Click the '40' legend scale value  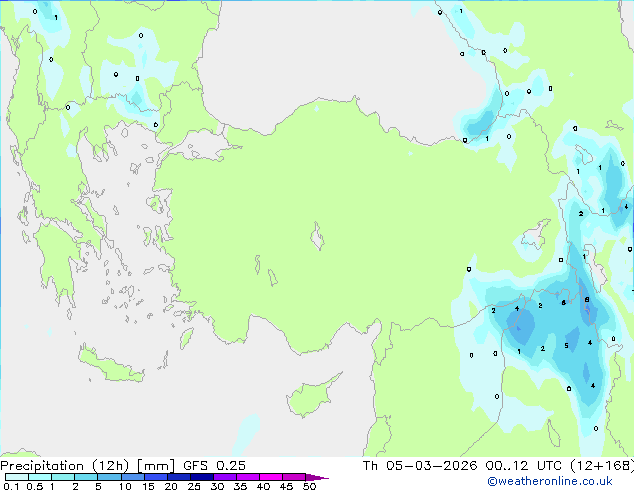click(x=263, y=486)
